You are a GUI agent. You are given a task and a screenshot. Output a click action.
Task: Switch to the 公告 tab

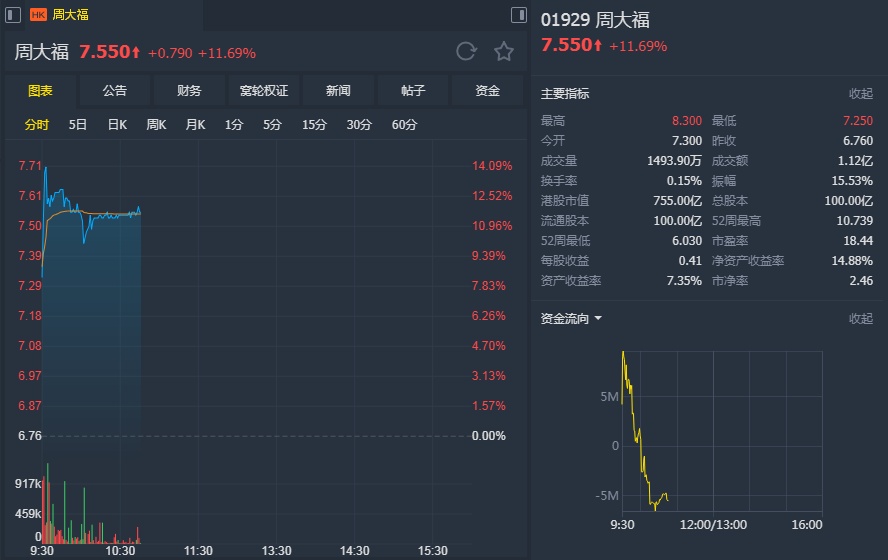[x=115, y=91]
